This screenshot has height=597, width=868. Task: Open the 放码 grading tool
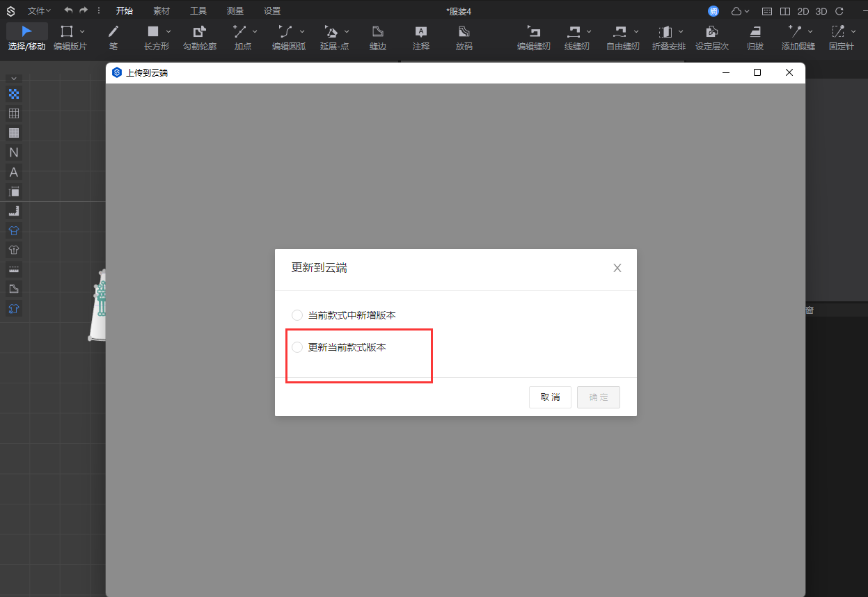(x=464, y=32)
